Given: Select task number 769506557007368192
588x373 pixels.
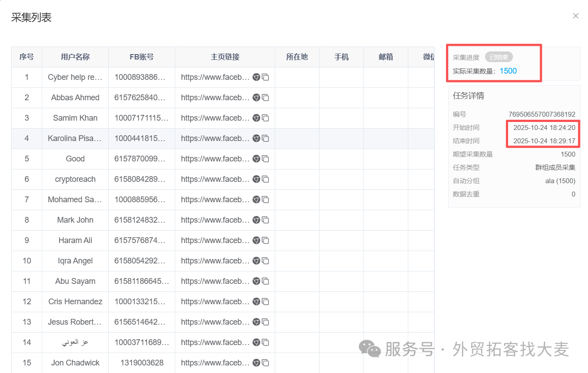Looking at the screenshot, I should click(x=542, y=114).
